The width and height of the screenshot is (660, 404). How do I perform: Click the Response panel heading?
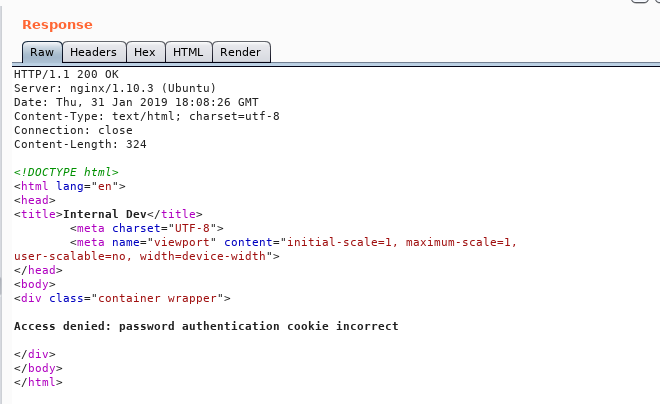click(57, 24)
